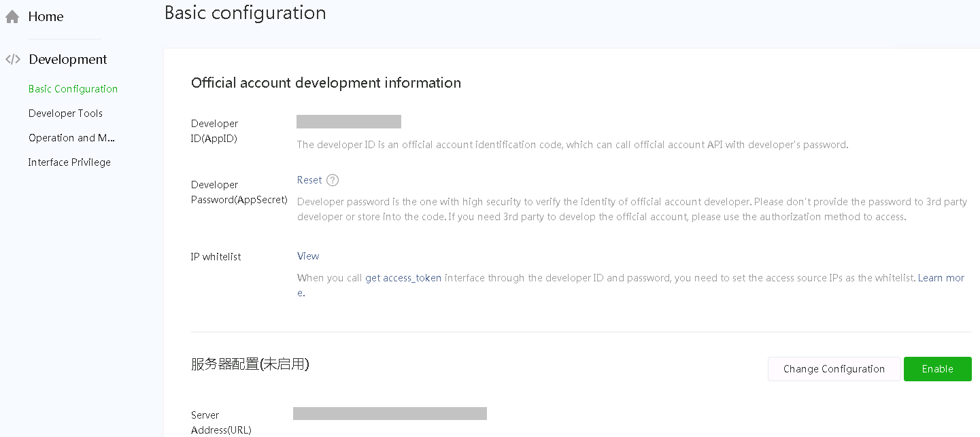Click the question mark help icon beside Reset
The width and height of the screenshot is (980, 437).
[x=333, y=180]
